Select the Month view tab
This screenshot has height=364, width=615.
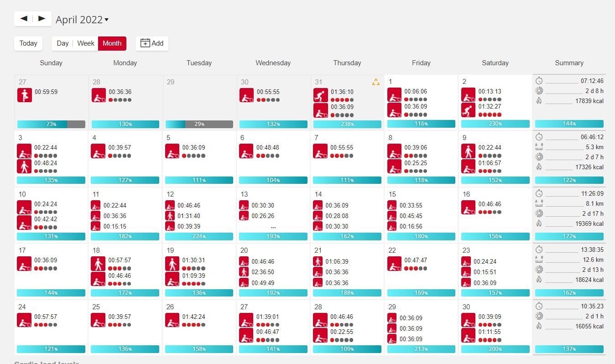point(112,43)
